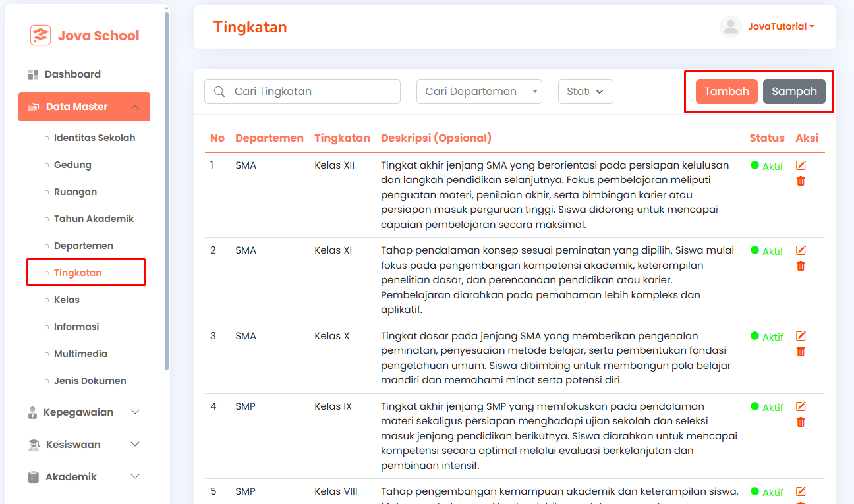
Task: Click the sidebar vertical scrollbar
Action: click(x=167, y=191)
